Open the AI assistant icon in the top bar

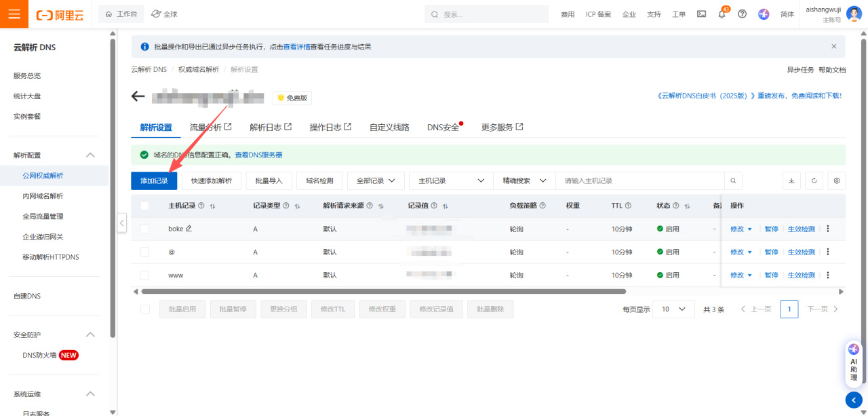[764, 14]
